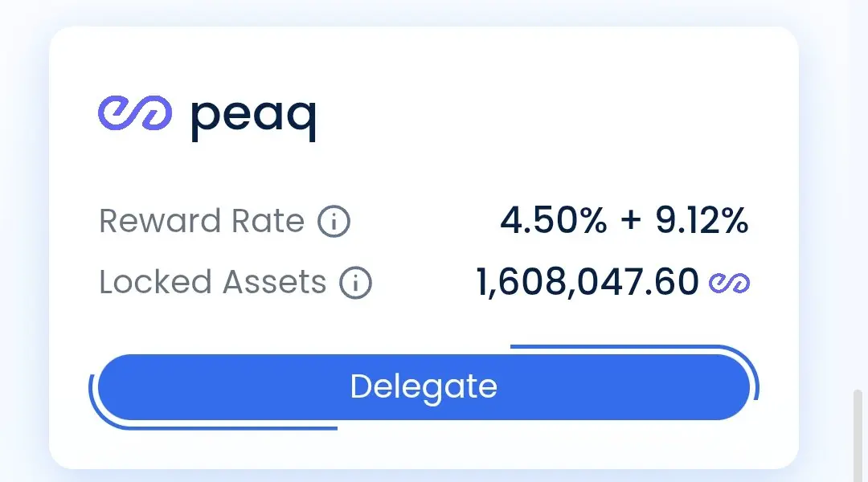Click the word Assets in Locked Assets

(275, 282)
